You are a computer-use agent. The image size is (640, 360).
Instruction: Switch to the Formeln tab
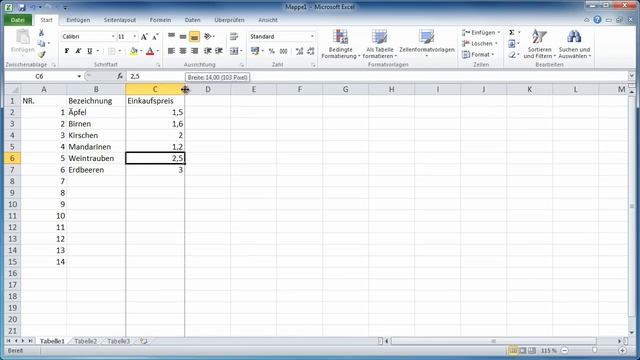point(160,20)
